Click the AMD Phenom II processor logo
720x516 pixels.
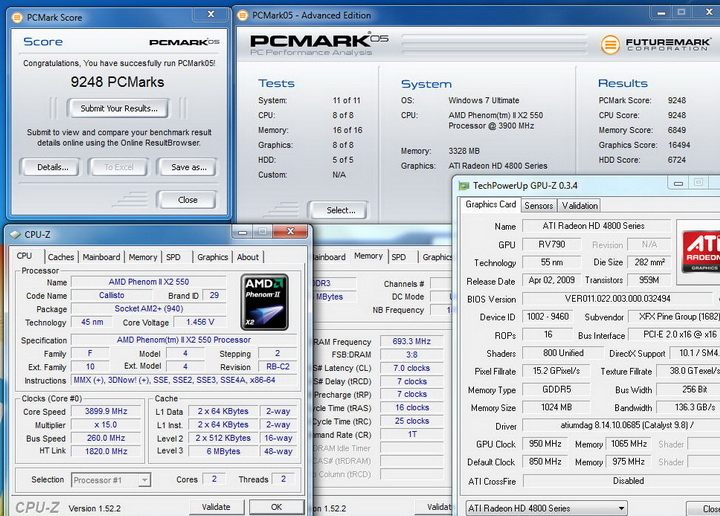tap(264, 302)
